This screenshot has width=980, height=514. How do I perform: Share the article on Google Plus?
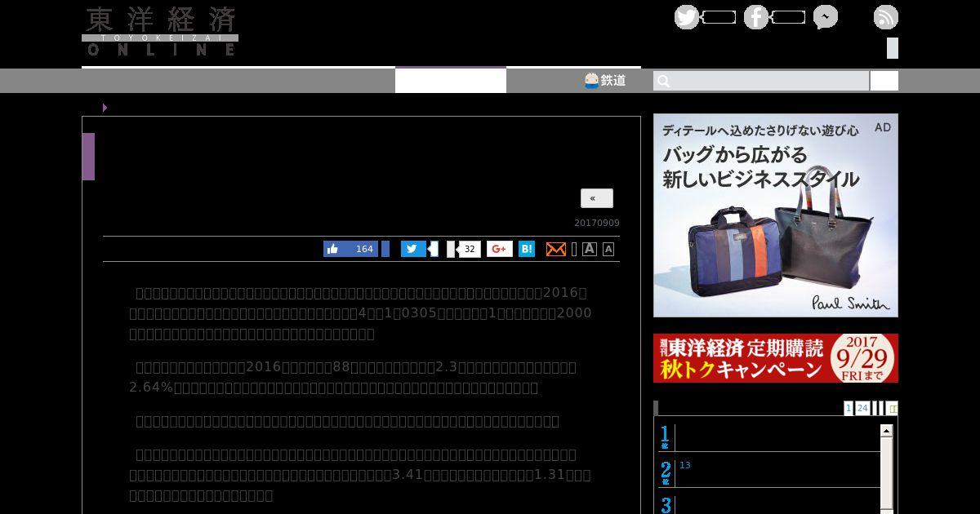click(x=500, y=249)
